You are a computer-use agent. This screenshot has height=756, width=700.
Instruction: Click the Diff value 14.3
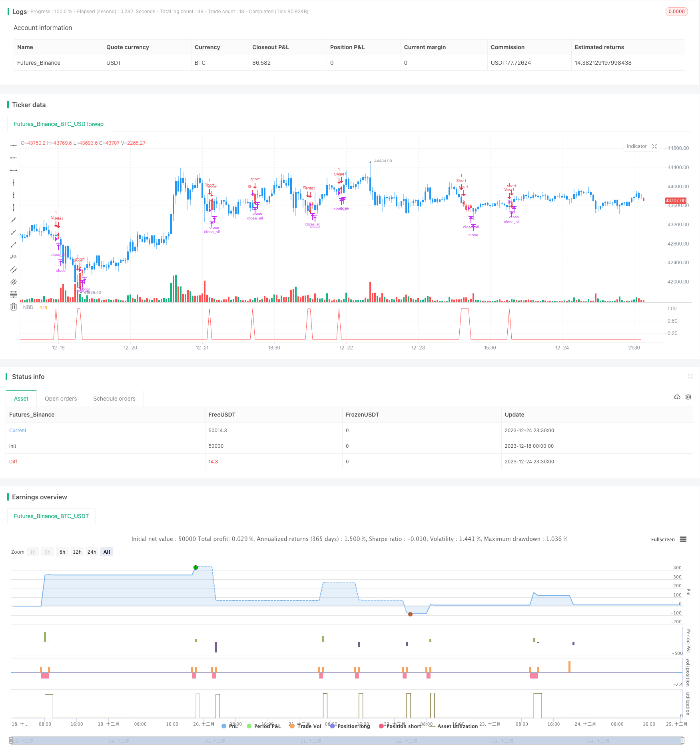(x=213, y=462)
